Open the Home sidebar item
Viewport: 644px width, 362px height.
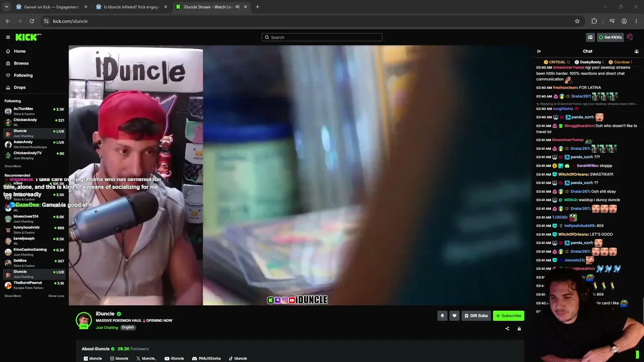pos(34,51)
